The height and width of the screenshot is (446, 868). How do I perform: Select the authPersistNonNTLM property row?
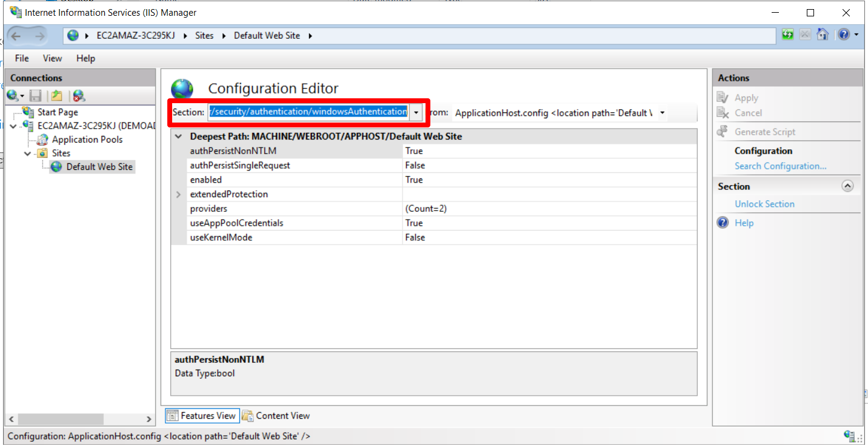434,151
